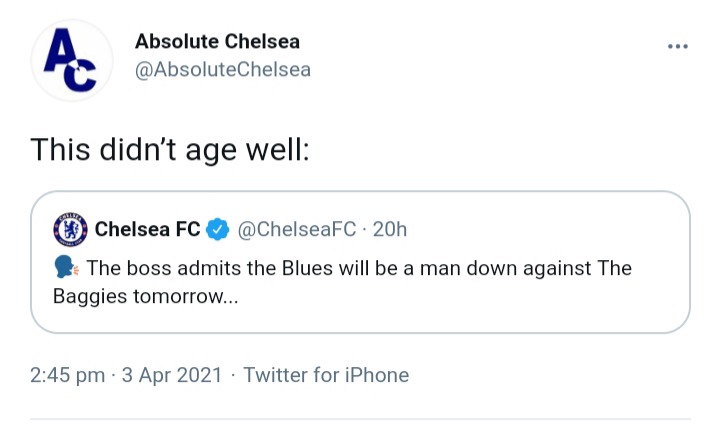This screenshot has height=424, width=720.
Task: Click the speaking head emoji icon
Action: click(x=66, y=267)
